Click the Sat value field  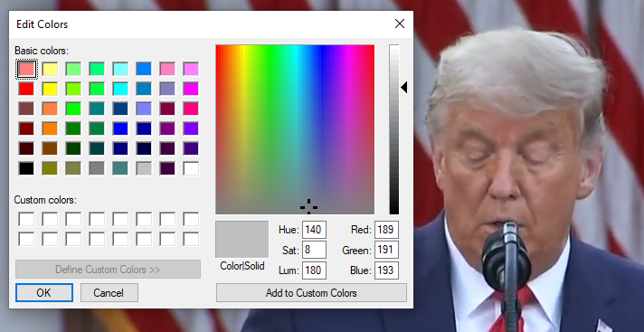tap(314, 250)
